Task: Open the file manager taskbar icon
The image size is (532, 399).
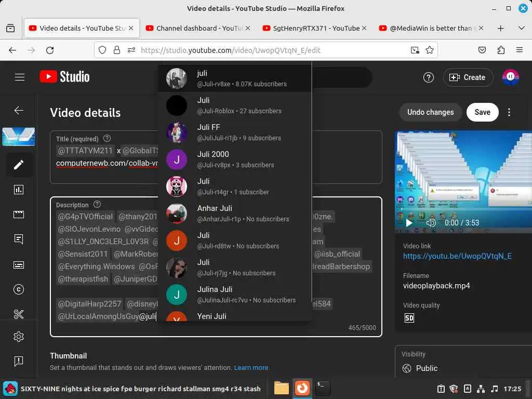Action: pyautogui.click(x=281, y=388)
